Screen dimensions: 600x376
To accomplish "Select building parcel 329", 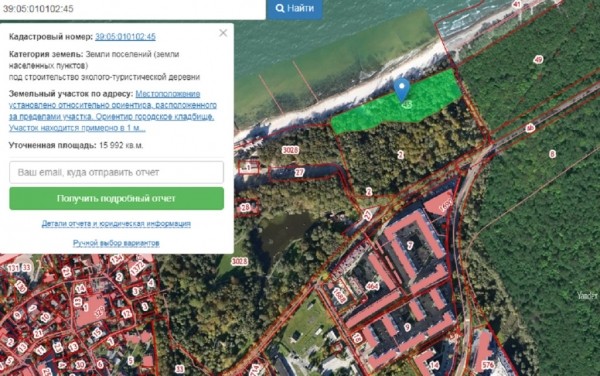I will pyautogui.click(x=99, y=313).
